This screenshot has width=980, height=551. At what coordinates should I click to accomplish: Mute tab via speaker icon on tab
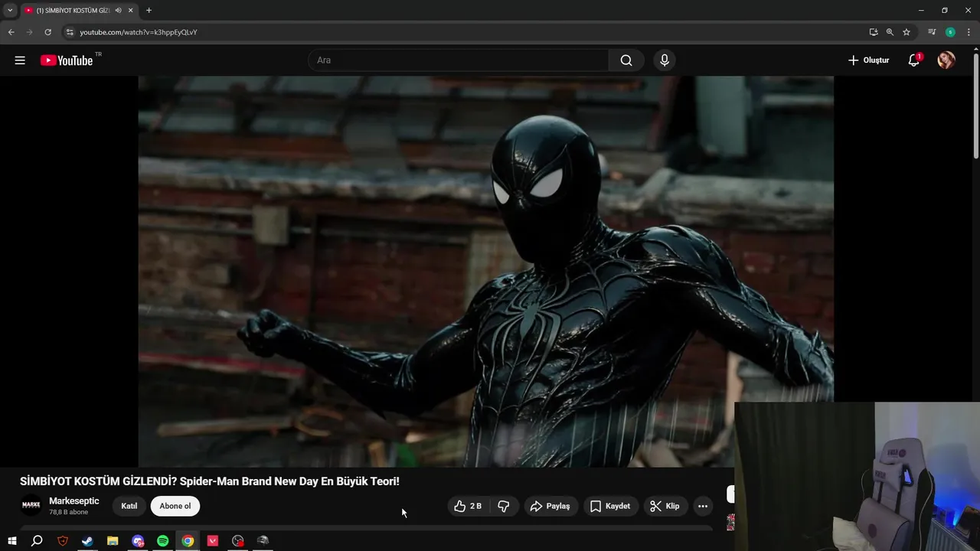[119, 11]
